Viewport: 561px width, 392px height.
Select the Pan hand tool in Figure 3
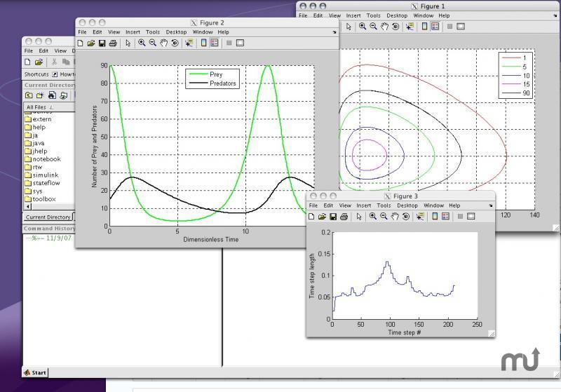click(395, 217)
